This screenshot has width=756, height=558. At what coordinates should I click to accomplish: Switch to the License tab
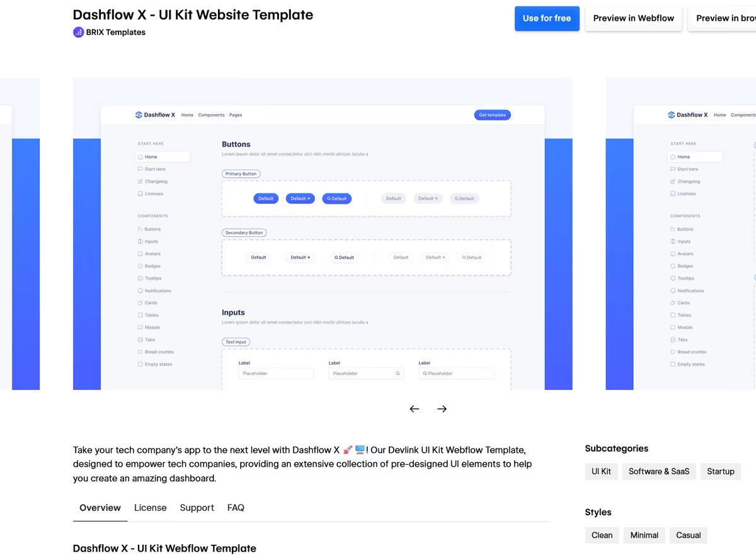(150, 508)
